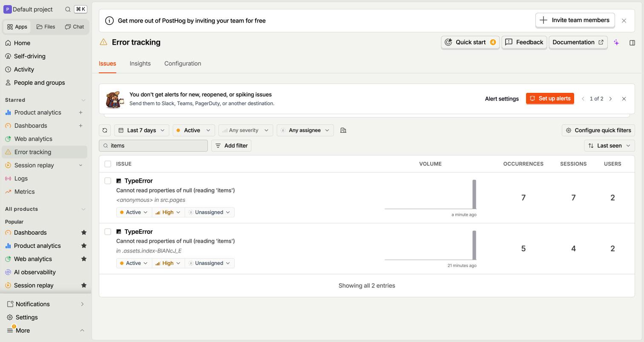Open the Active status filter dropdown
644x342 pixels.
(193, 130)
